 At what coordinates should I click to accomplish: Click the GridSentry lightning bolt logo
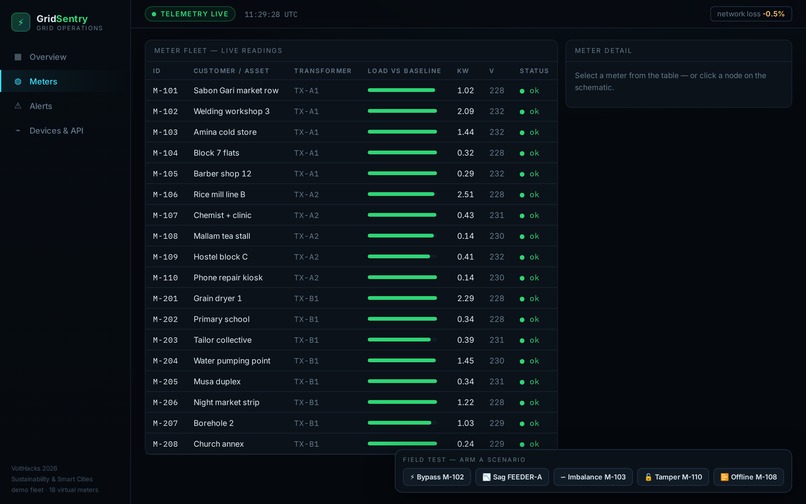coord(21,22)
